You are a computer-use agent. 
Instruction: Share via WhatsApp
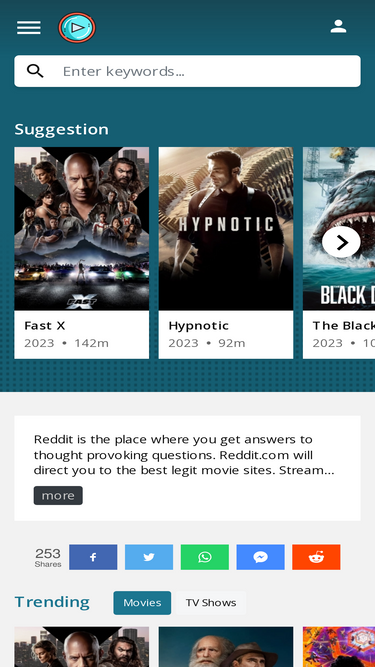[205, 557]
